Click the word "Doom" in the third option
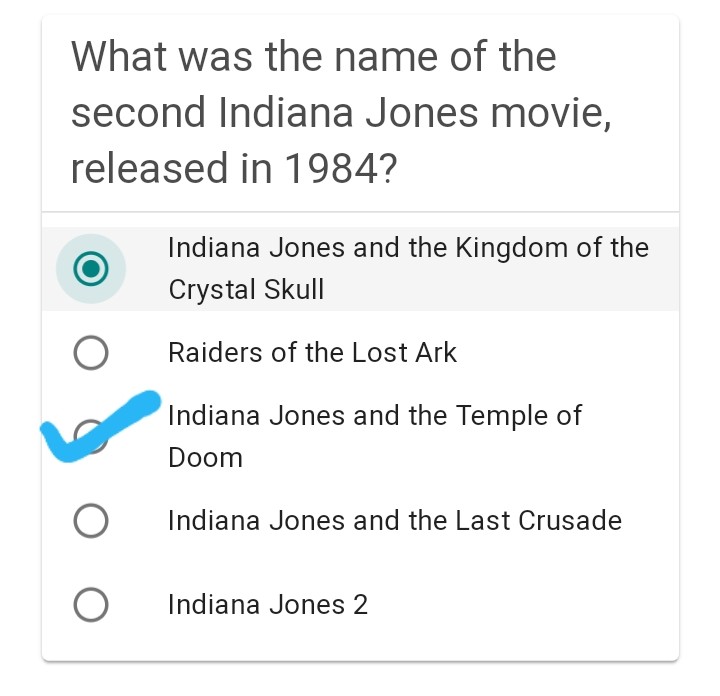The height and width of the screenshot is (696, 720). tap(205, 458)
